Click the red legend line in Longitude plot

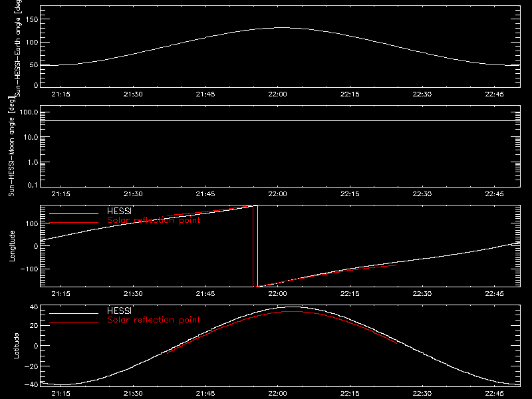point(74,223)
